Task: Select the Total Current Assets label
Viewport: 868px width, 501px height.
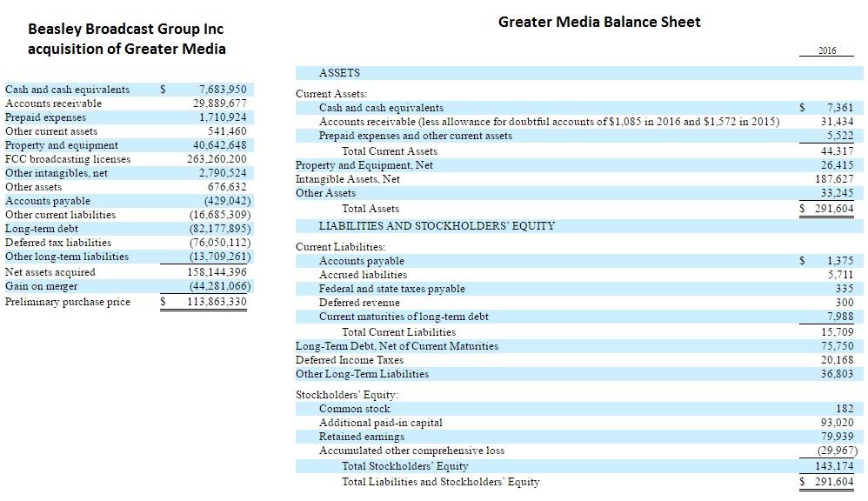Action: pyautogui.click(x=390, y=151)
